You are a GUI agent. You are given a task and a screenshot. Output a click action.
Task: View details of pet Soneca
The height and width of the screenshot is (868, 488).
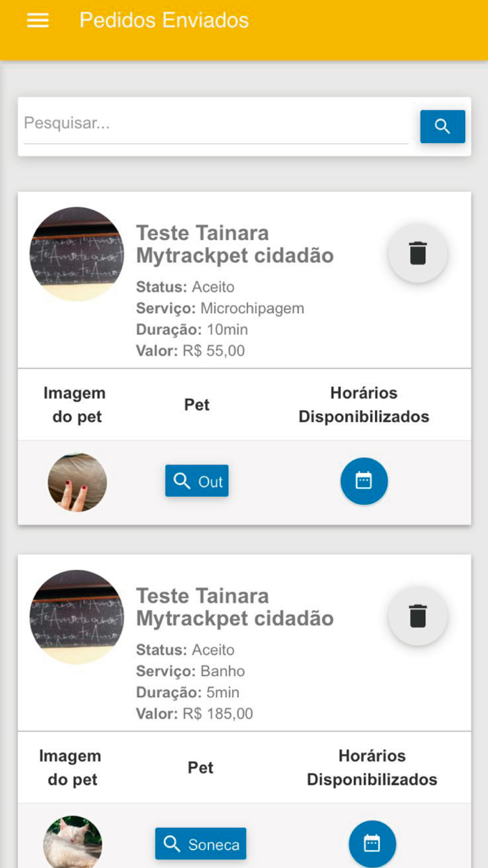(200, 844)
